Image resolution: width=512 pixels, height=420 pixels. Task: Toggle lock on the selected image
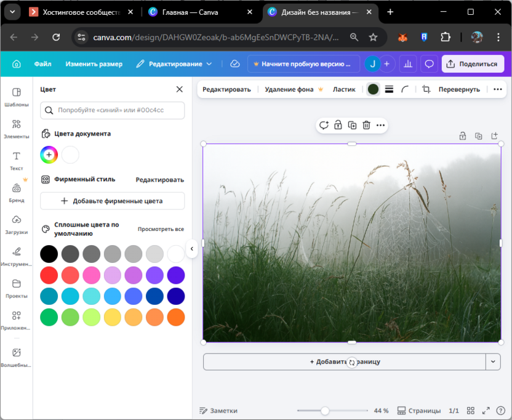tap(338, 126)
